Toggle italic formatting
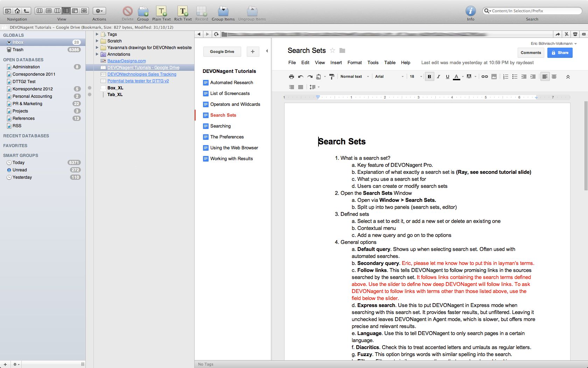588x368 pixels. point(439,76)
